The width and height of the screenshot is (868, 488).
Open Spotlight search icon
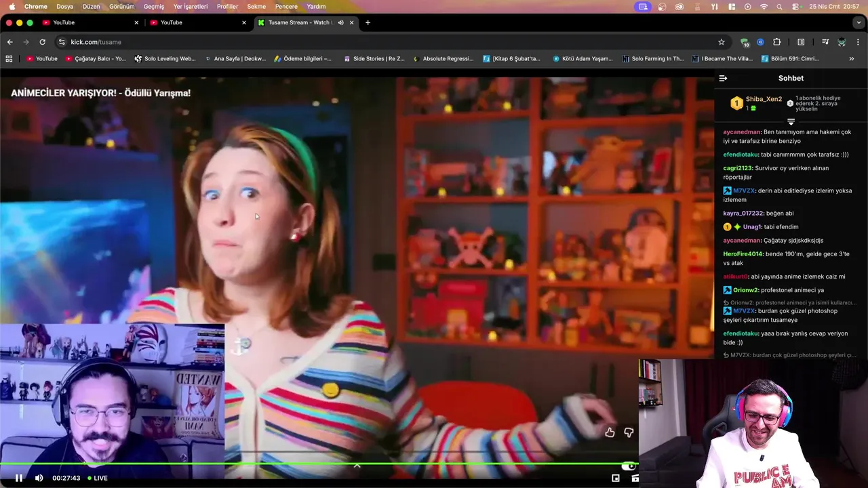779,7
